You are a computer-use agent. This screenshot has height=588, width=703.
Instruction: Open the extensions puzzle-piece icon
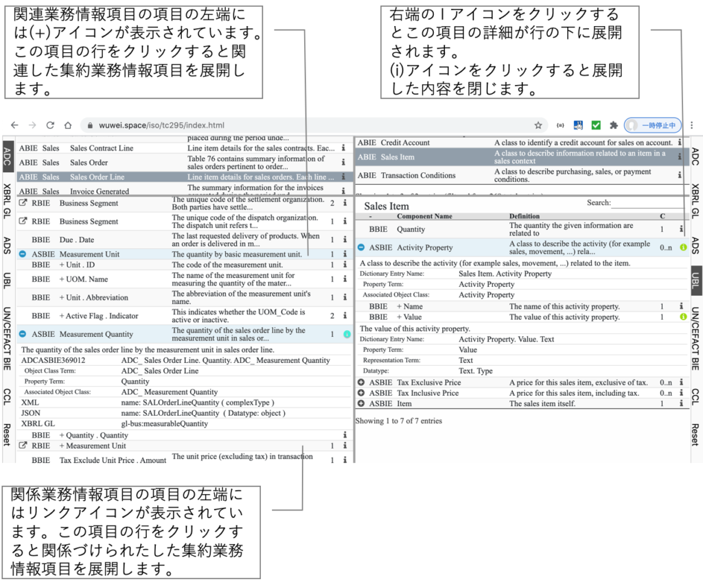613,125
